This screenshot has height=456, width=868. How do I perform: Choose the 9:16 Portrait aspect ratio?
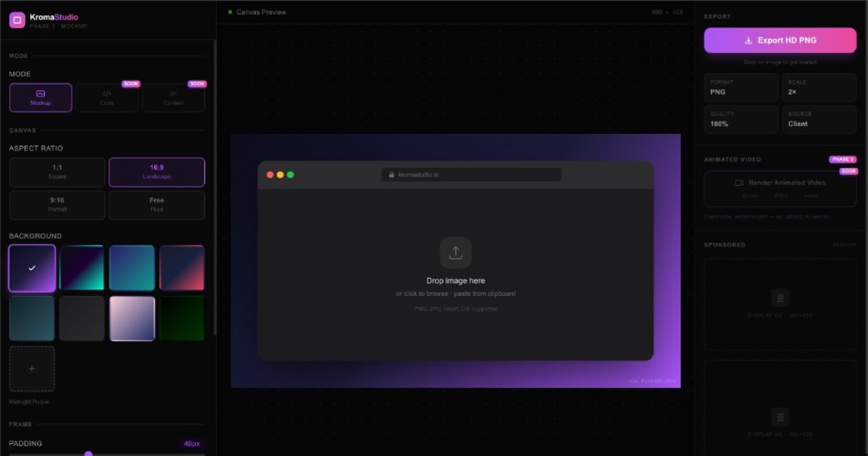(57, 205)
